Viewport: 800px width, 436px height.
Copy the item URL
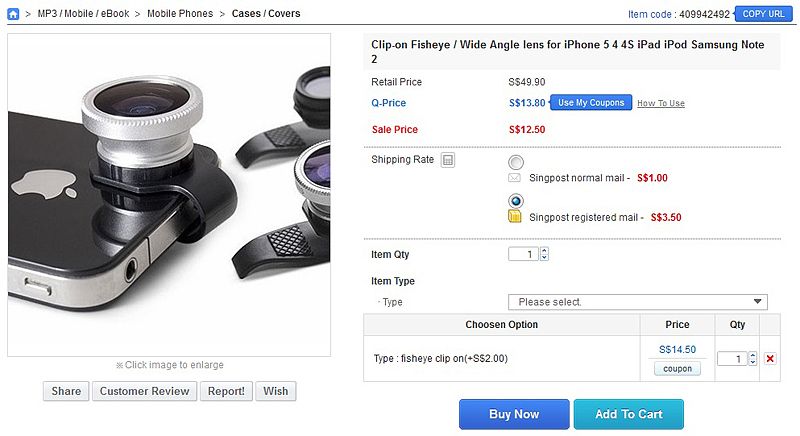click(764, 14)
